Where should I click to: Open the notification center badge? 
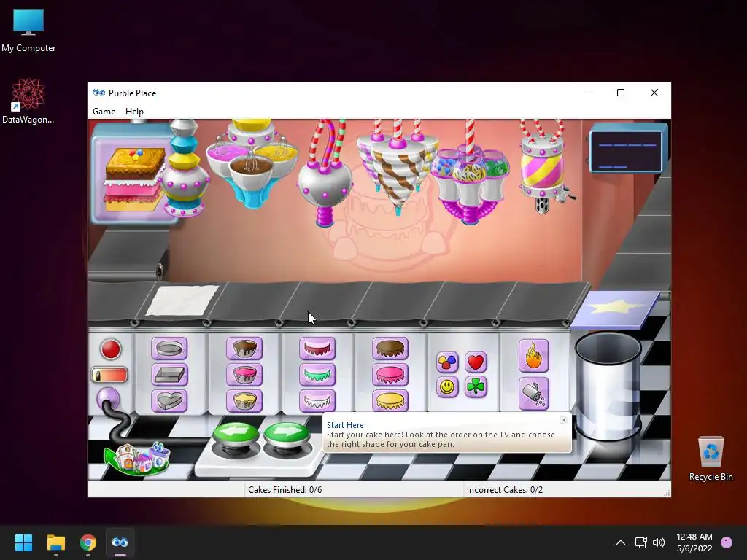click(727, 542)
